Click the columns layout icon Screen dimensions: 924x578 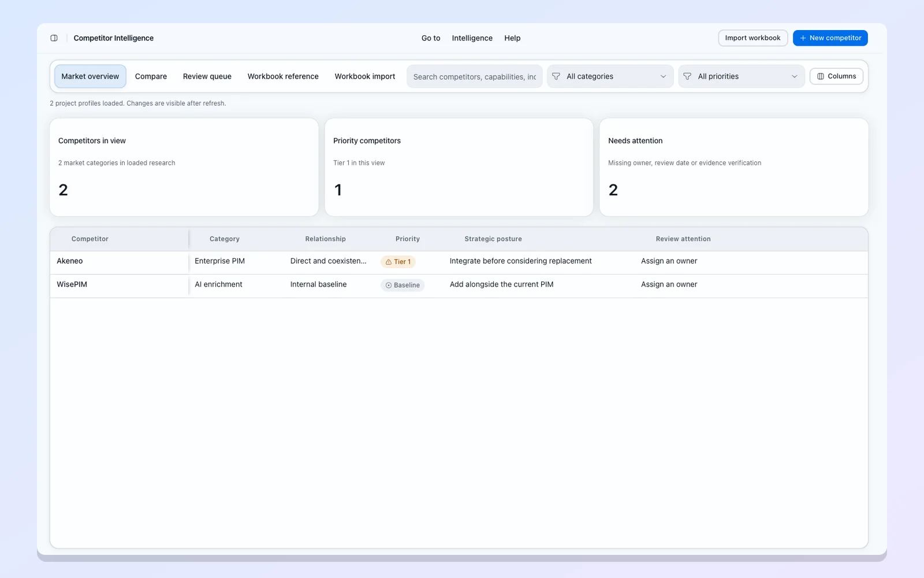[x=821, y=76]
